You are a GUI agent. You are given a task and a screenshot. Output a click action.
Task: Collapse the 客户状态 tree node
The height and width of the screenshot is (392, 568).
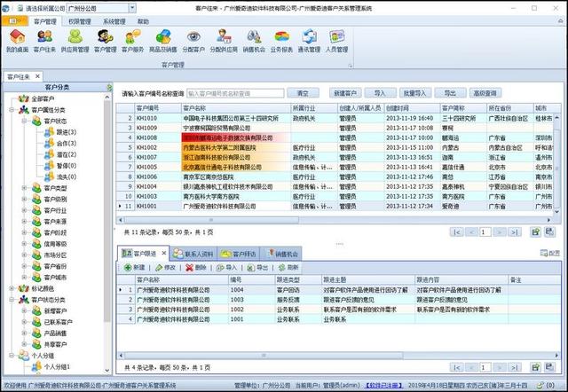[x=24, y=121]
